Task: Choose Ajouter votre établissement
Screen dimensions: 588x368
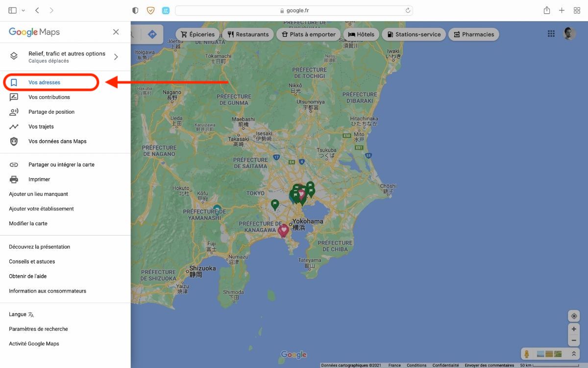Action: 41,209
